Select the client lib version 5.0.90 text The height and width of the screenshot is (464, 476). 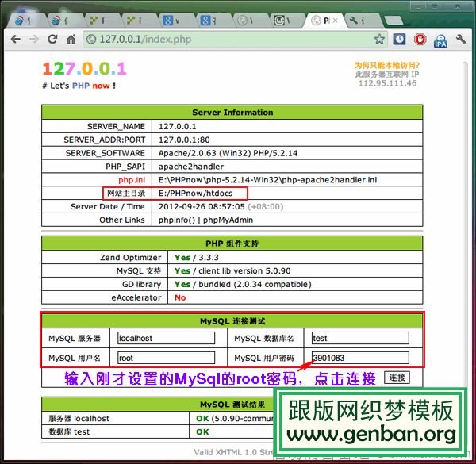244,271
